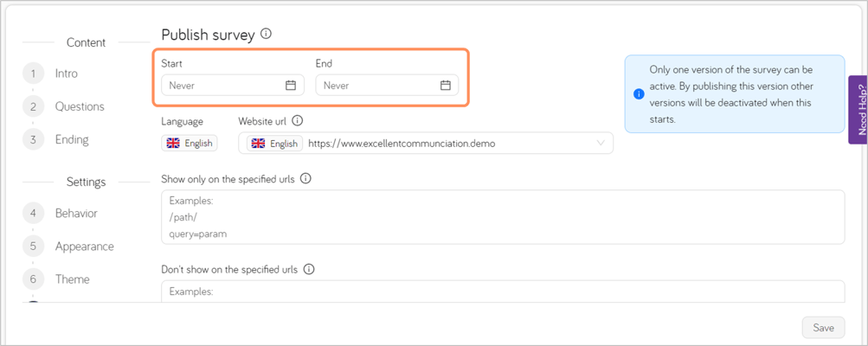Click info icon for Show only urls
The height and width of the screenshot is (346, 868).
pos(305,179)
